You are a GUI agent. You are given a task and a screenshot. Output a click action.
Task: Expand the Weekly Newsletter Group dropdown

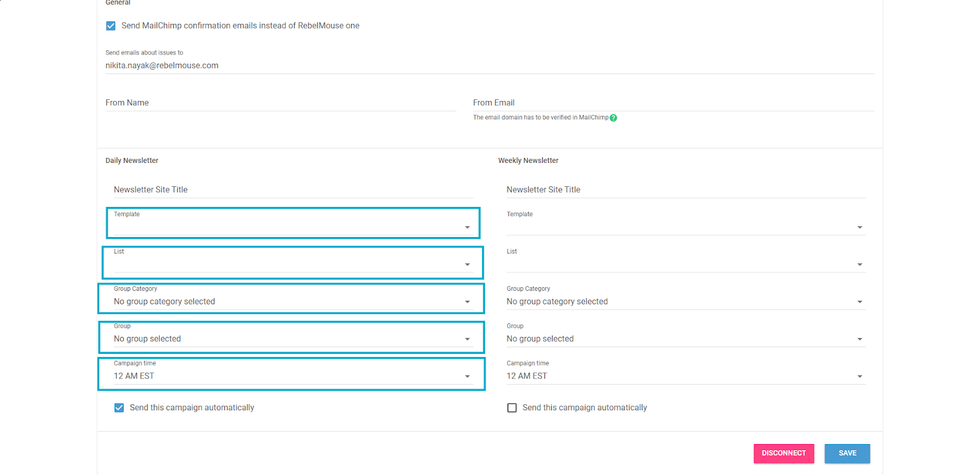(684, 339)
